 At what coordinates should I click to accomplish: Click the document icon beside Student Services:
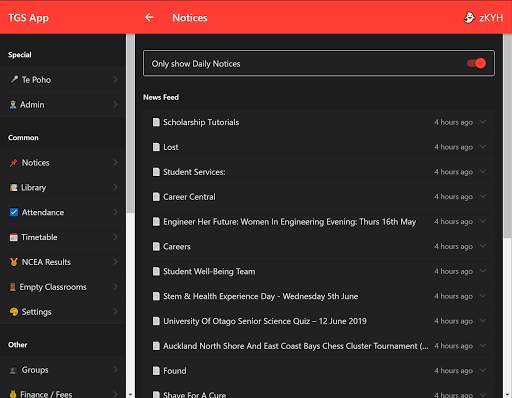click(156, 172)
